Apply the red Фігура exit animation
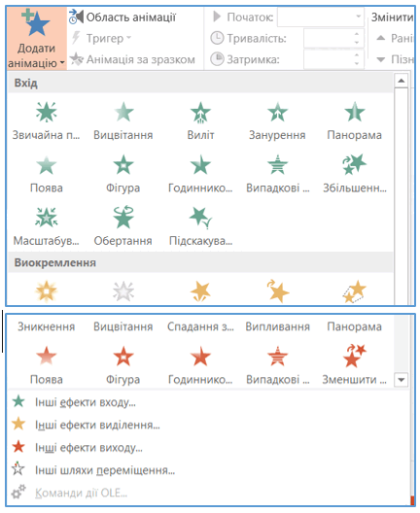The image size is (420, 513). (x=123, y=365)
